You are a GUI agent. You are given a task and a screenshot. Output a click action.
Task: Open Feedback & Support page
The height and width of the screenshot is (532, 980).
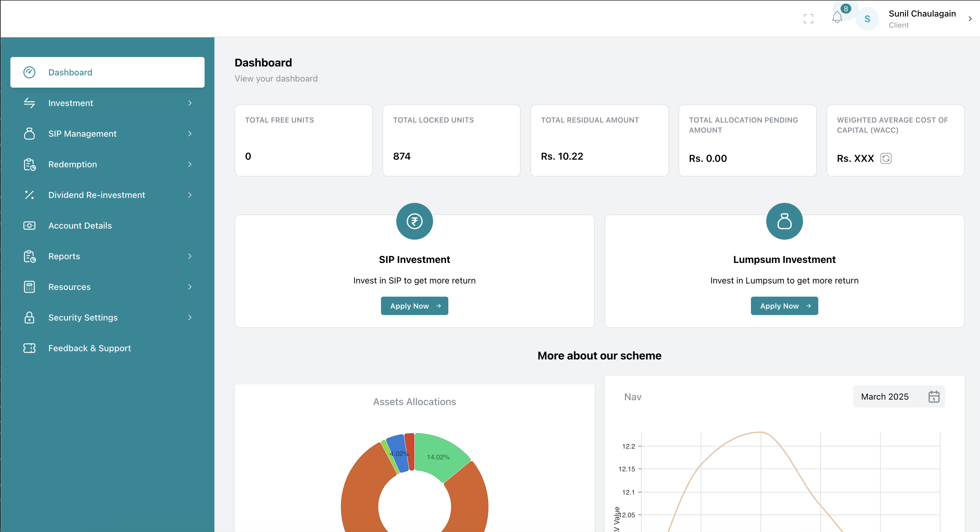[107, 348]
